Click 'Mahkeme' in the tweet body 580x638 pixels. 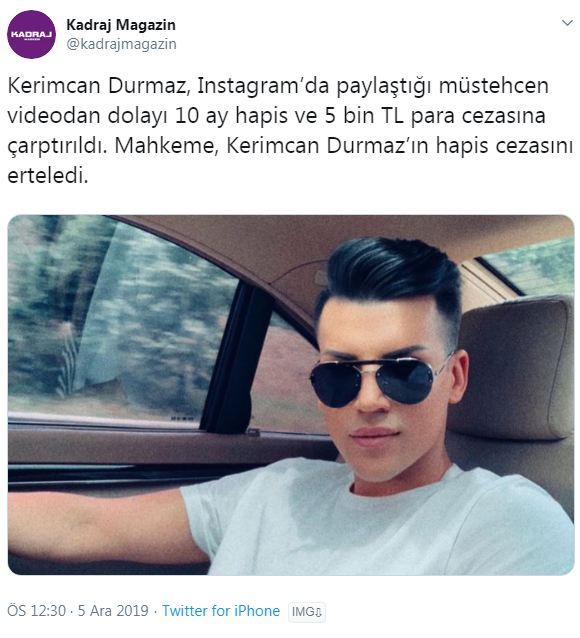(x=164, y=146)
